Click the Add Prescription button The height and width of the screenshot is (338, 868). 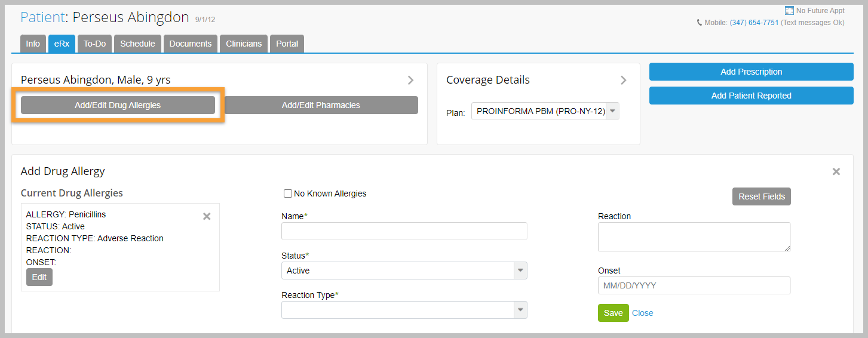click(x=751, y=72)
